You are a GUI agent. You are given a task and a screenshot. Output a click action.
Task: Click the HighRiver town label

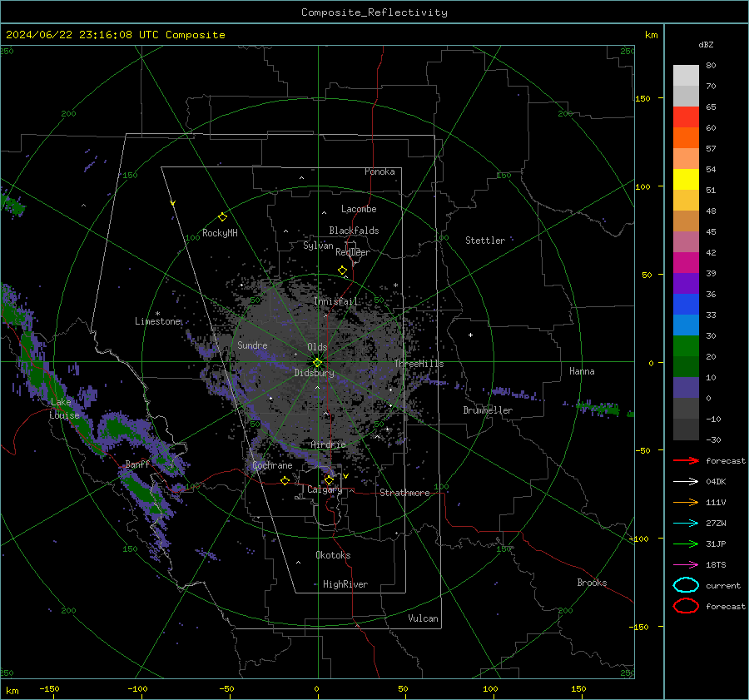[345, 584]
